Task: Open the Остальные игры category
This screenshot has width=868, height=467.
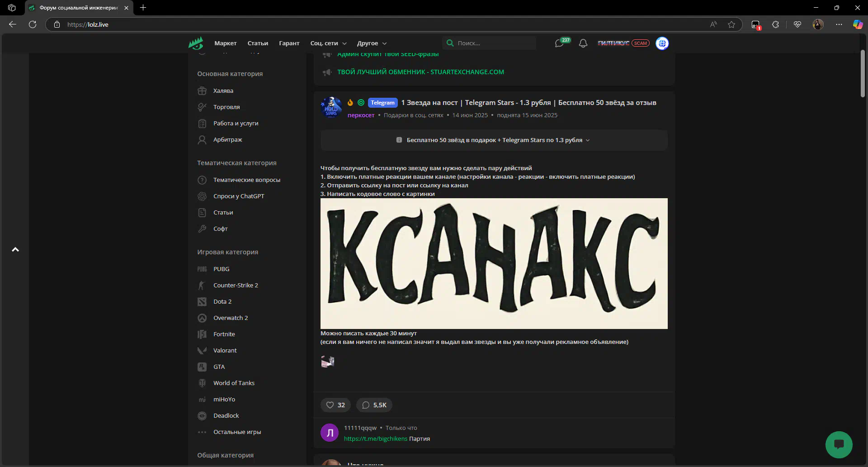Action: point(237,432)
